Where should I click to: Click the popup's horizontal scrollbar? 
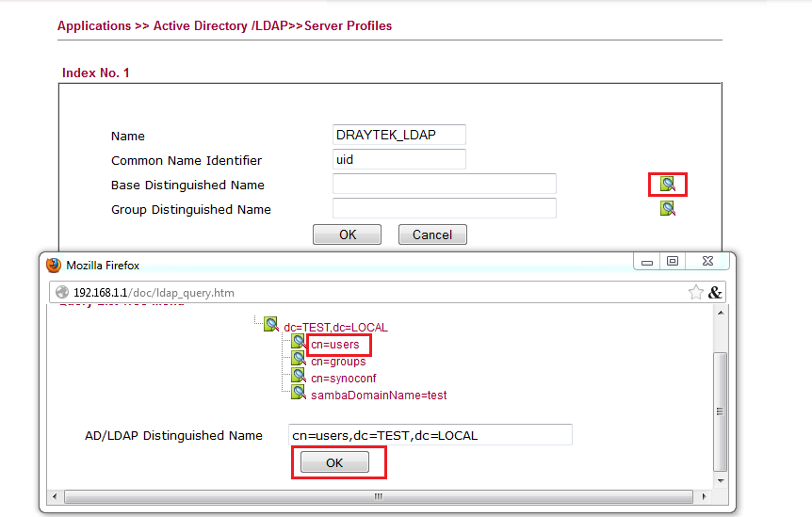click(379, 495)
